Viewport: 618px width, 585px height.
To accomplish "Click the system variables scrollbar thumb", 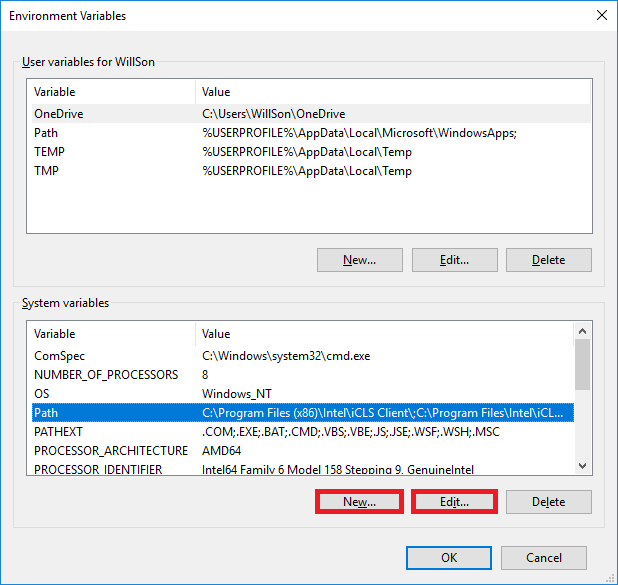I will coord(583,365).
